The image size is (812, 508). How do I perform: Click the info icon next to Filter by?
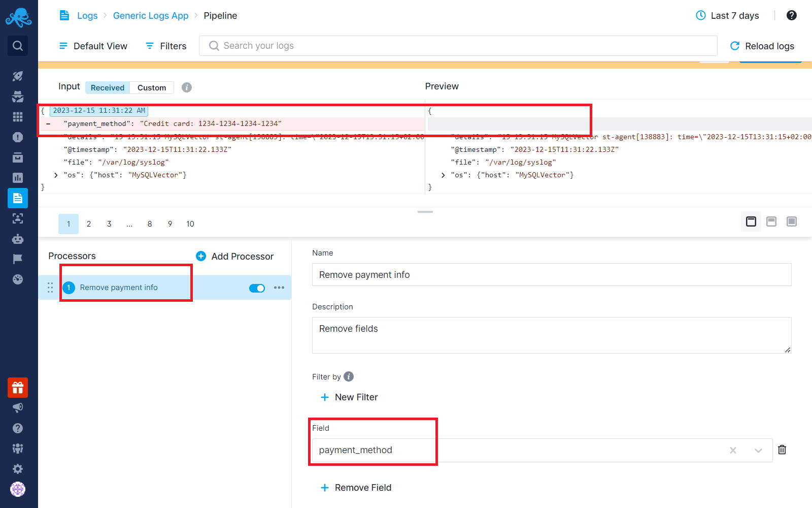[349, 376]
